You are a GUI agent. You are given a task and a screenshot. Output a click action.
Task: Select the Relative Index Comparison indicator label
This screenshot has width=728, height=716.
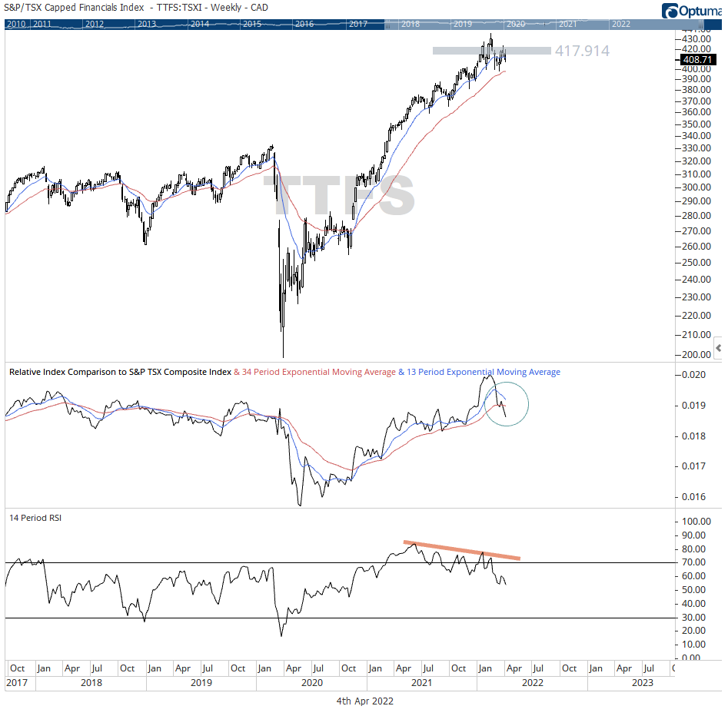(x=120, y=372)
